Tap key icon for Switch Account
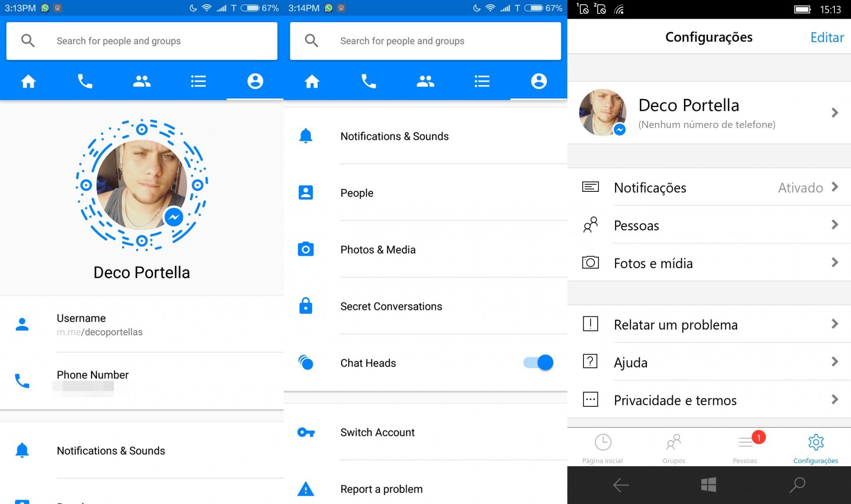The image size is (851, 504). (x=306, y=433)
